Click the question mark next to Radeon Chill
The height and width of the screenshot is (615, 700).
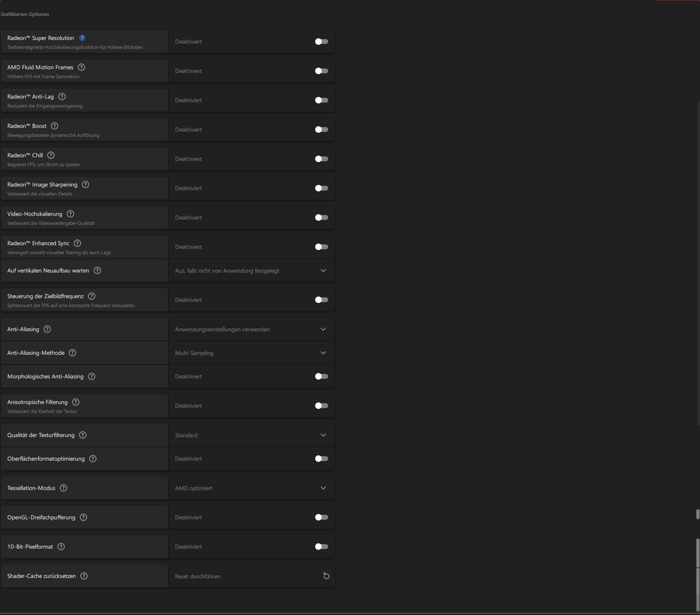51,155
